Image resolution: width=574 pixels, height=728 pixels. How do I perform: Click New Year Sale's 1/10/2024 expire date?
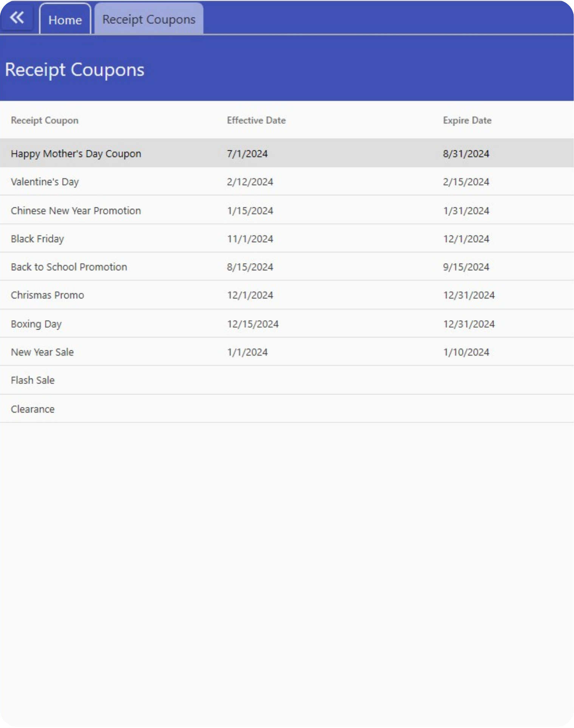click(x=466, y=352)
